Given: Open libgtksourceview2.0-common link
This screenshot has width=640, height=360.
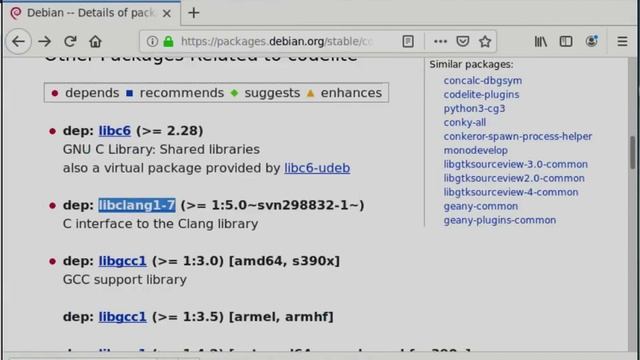Looking at the screenshot, I should pos(514,178).
